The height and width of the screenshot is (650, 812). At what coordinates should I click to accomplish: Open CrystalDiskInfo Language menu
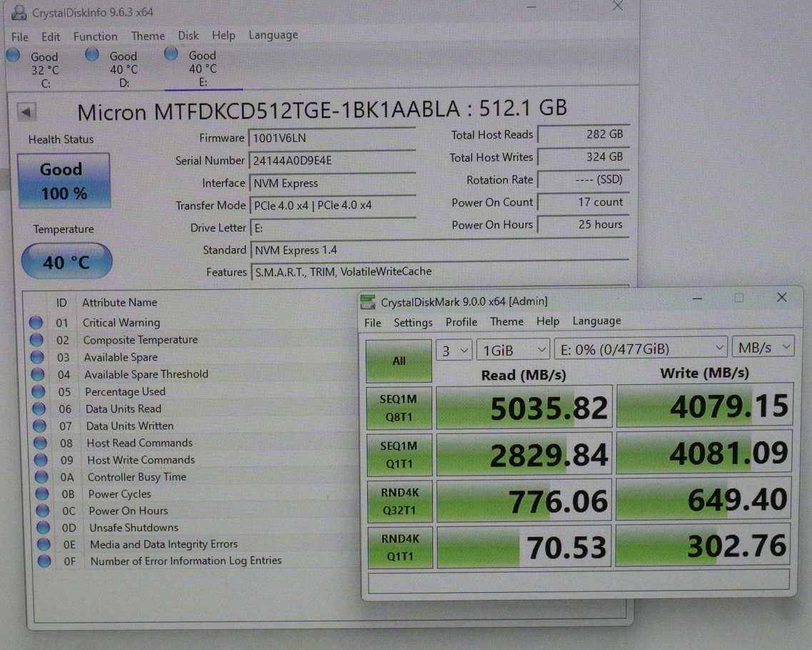[273, 35]
